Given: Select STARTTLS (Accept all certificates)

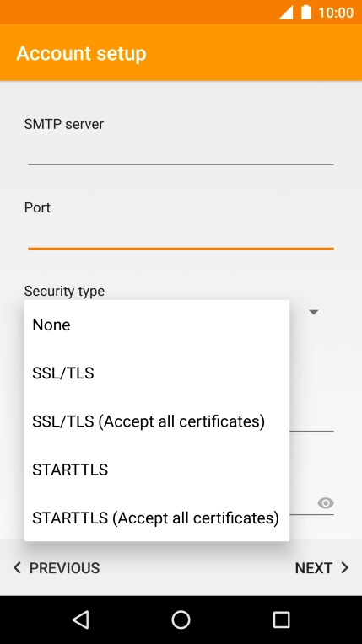Looking at the screenshot, I should [157, 518].
